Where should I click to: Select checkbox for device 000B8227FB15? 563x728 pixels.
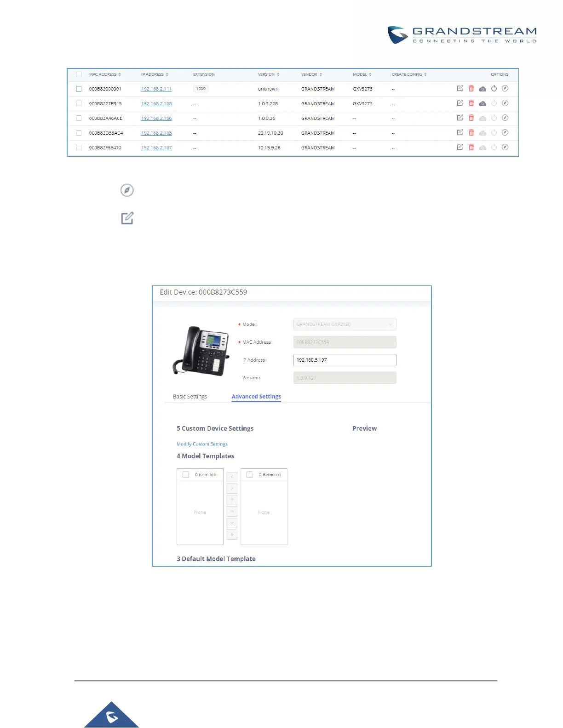79,103
